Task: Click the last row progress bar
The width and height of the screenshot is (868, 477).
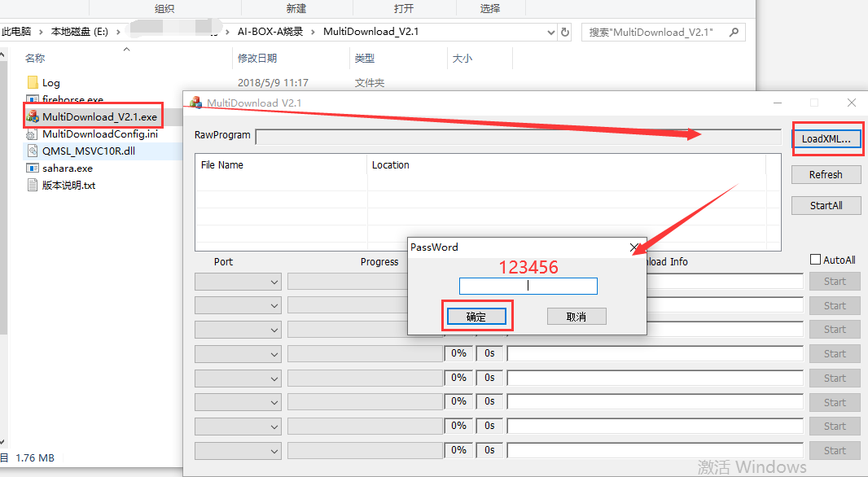Action: click(365, 451)
